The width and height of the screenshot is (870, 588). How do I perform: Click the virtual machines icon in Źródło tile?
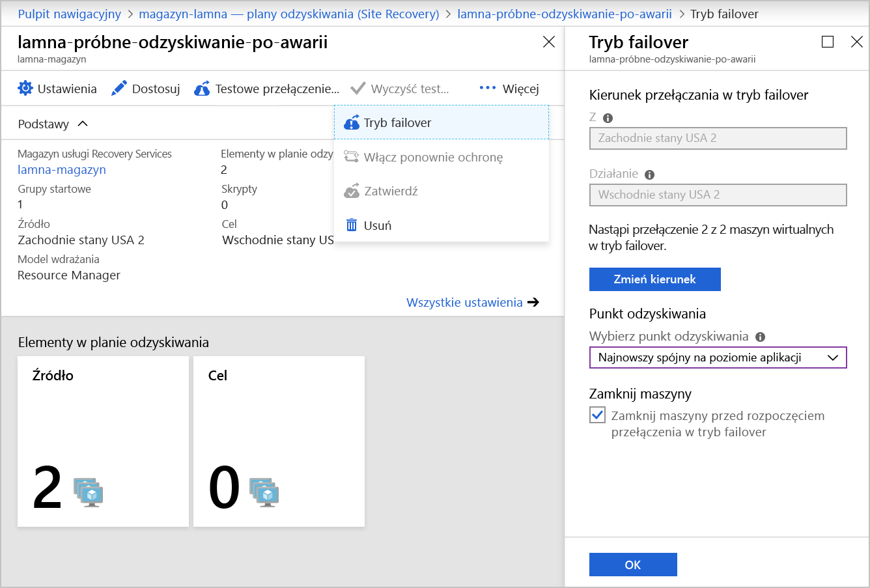89,492
